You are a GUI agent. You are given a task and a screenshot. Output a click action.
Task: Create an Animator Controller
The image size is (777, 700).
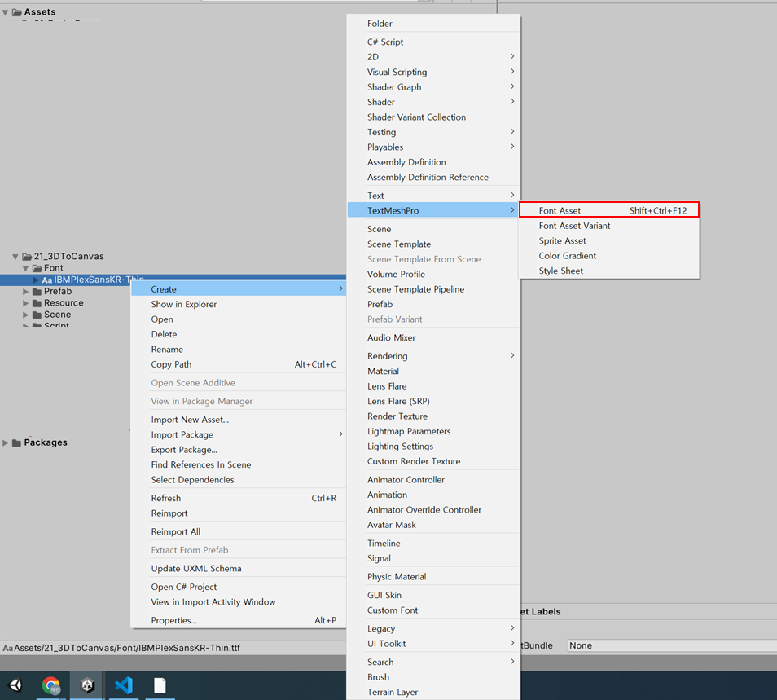(433, 480)
